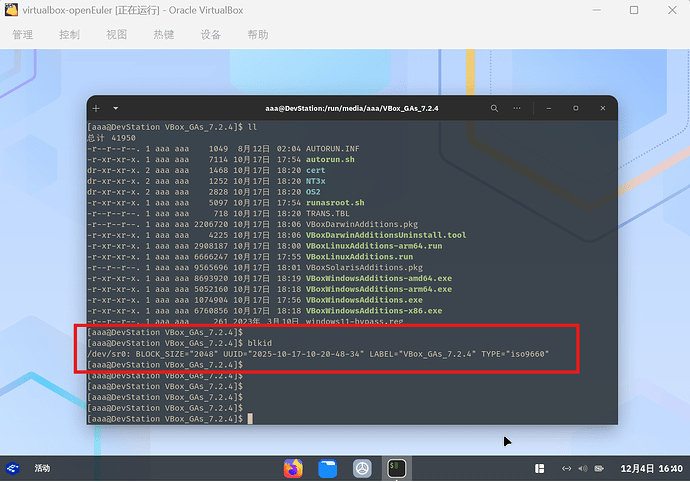
Task: Click the Terminal icon in taskbar
Action: coord(397,467)
